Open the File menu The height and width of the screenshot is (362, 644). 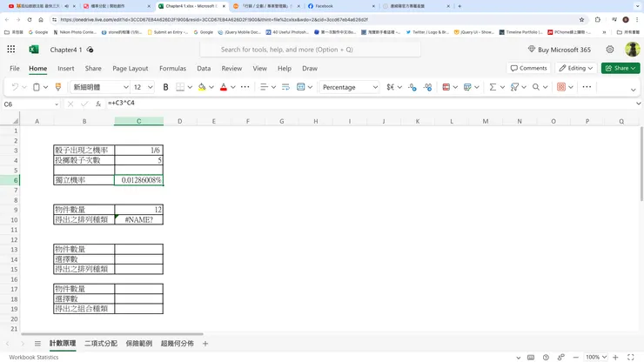[15, 68]
